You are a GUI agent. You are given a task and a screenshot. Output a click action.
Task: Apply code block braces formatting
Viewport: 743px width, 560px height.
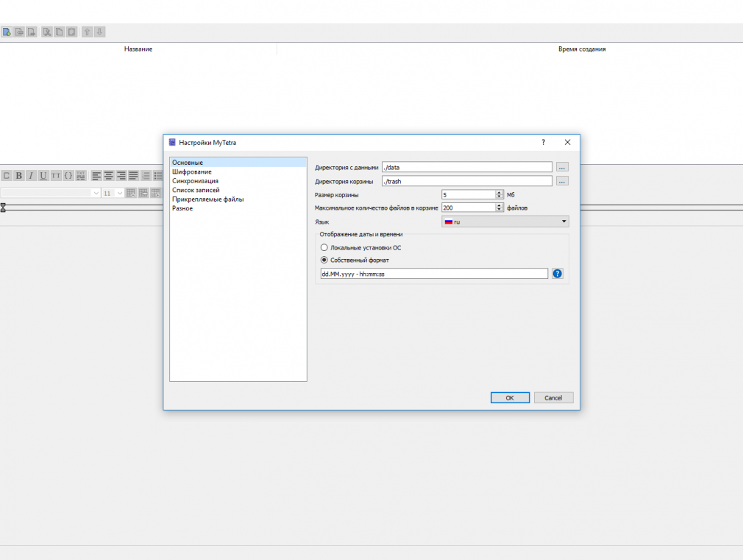coord(68,175)
